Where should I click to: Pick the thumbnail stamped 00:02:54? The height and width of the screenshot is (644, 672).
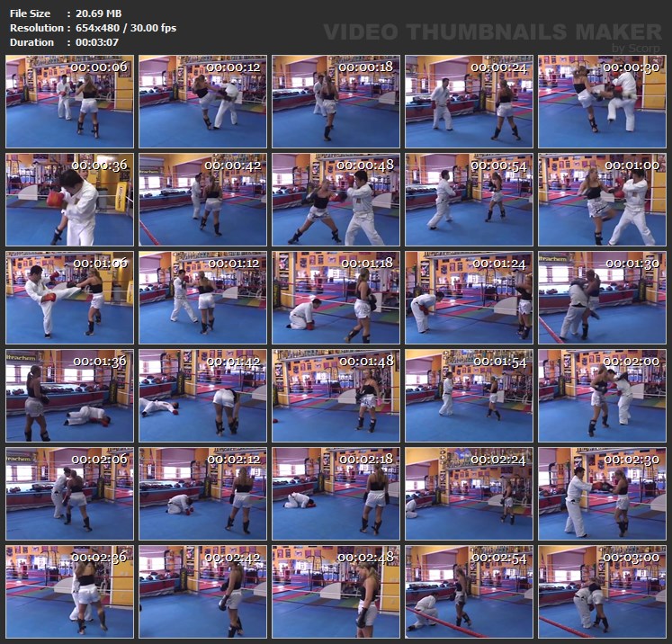(469, 592)
